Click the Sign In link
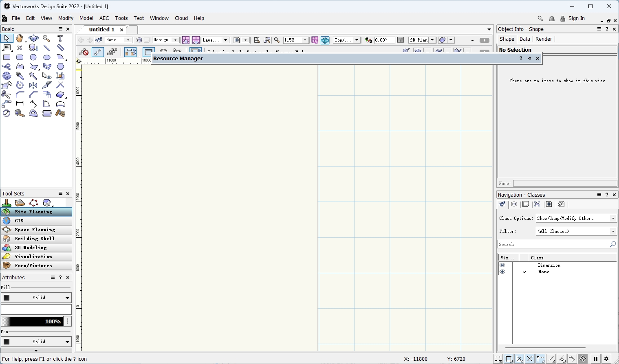Screen dimensions: 619x364 576,18
